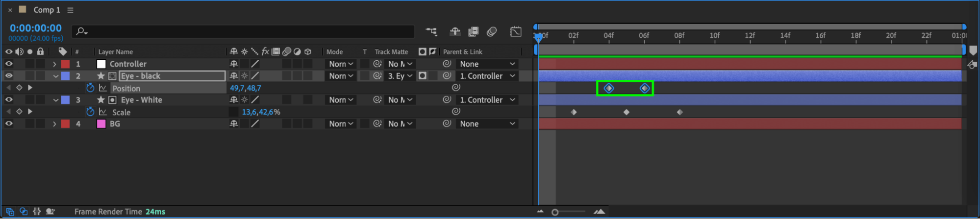
Task: Toggle the Position stopwatch icon
Action: point(90,88)
